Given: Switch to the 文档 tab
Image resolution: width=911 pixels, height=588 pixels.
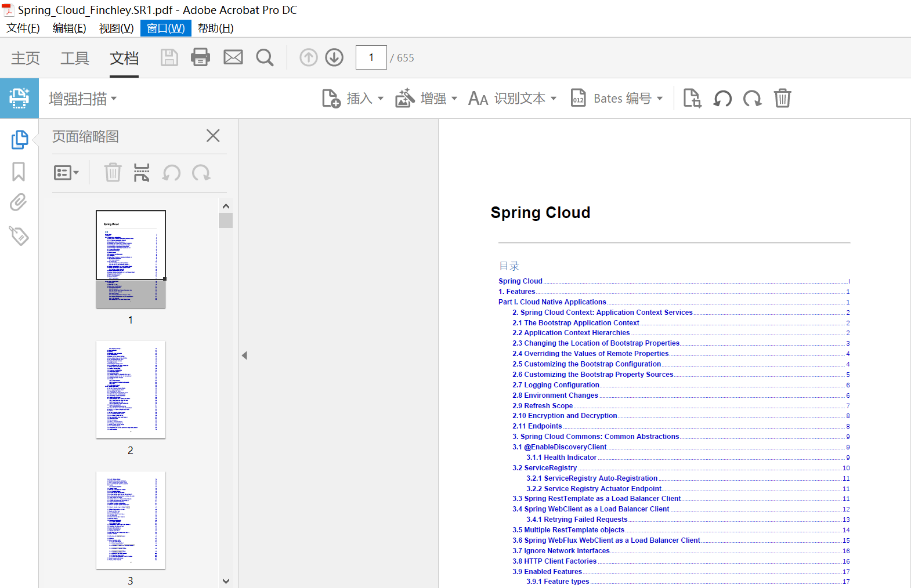Looking at the screenshot, I should [x=124, y=58].
